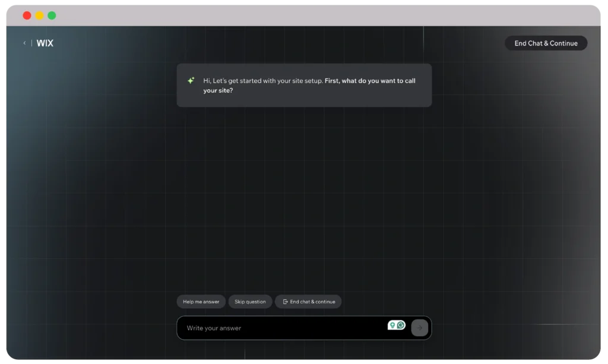This screenshot has width=608, height=364.
Task: Click the window title bar
Action: [x=304, y=15]
